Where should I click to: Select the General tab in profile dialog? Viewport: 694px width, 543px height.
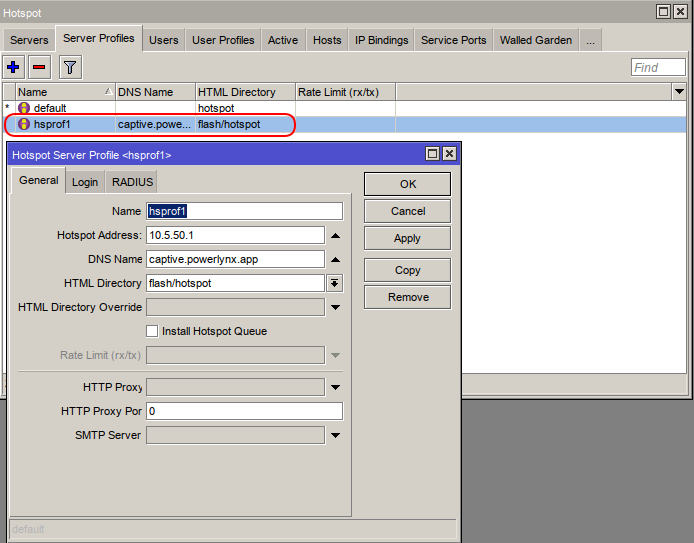click(39, 181)
